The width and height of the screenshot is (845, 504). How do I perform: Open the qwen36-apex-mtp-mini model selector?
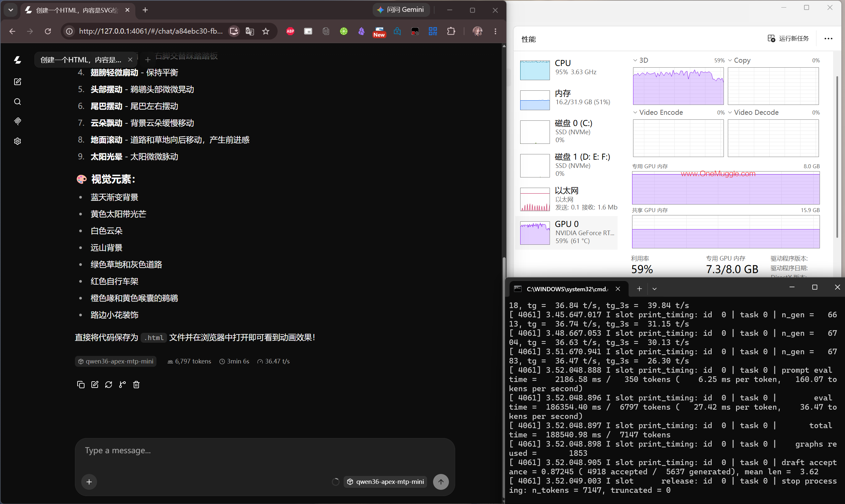point(386,482)
